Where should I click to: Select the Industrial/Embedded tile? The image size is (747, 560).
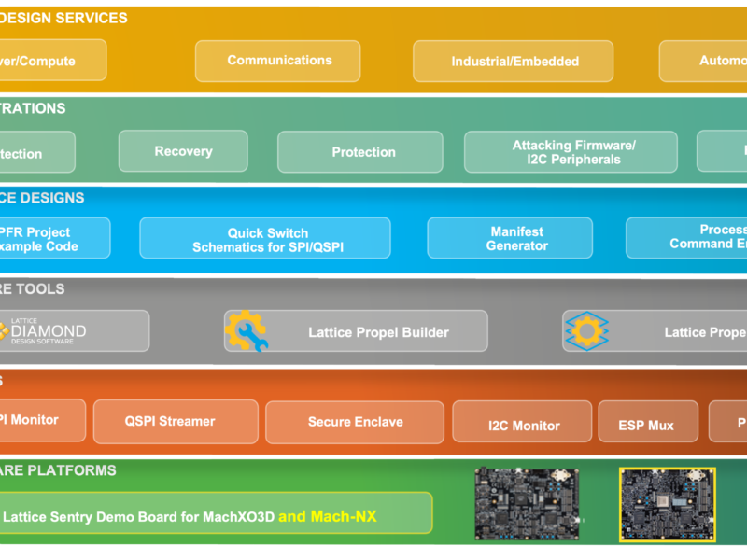tap(513, 60)
